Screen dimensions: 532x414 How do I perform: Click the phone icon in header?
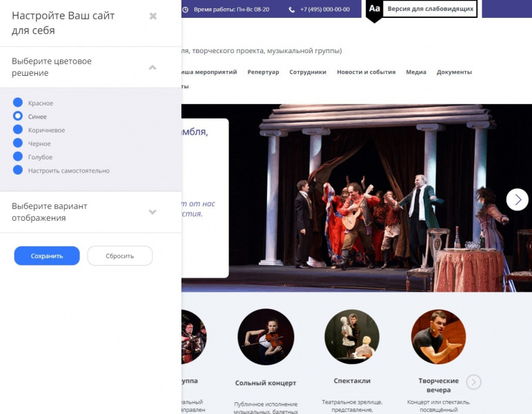292,10
